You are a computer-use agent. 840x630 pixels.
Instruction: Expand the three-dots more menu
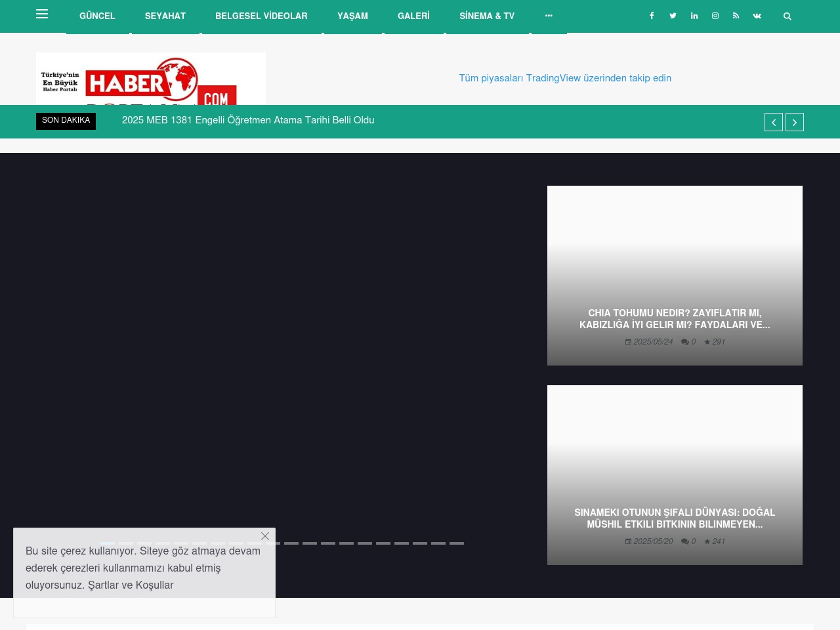point(549,16)
